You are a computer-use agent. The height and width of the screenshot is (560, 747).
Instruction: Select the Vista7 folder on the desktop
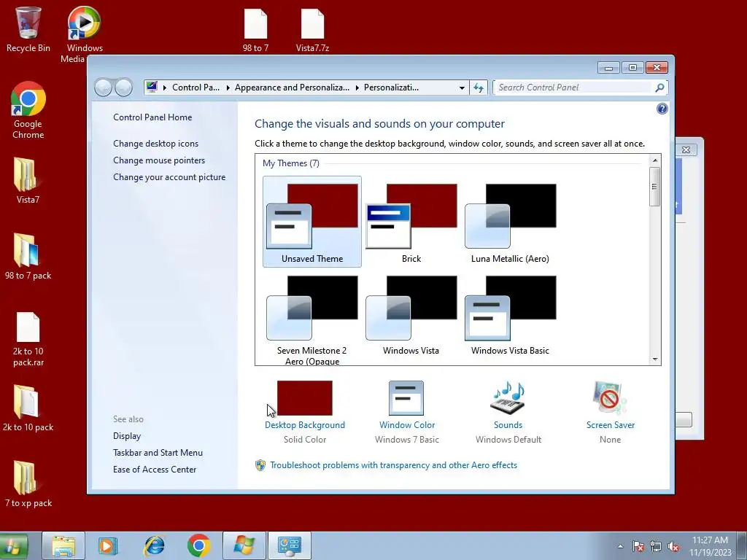[x=28, y=180]
